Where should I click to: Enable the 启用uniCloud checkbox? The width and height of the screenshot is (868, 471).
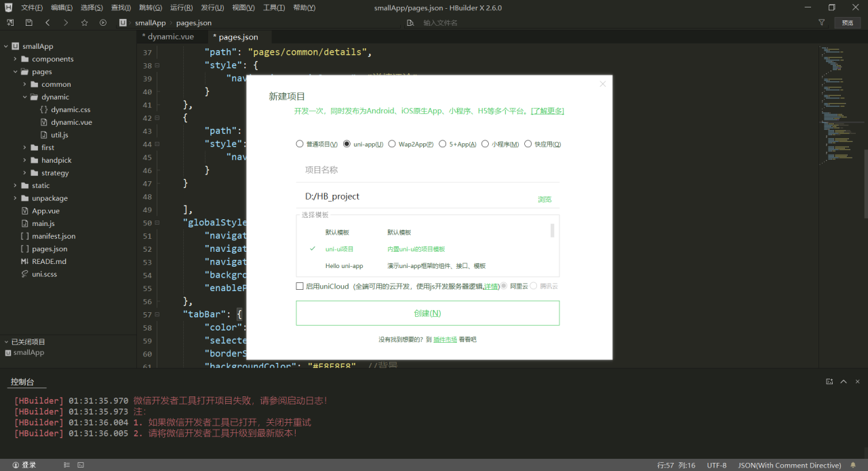300,286
